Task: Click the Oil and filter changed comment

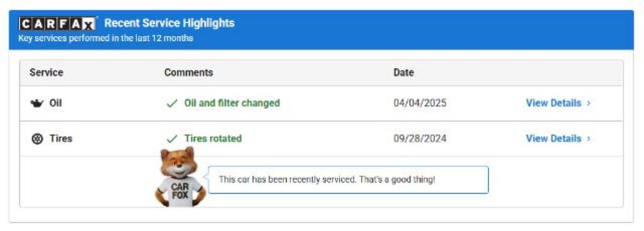Action: tap(232, 103)
